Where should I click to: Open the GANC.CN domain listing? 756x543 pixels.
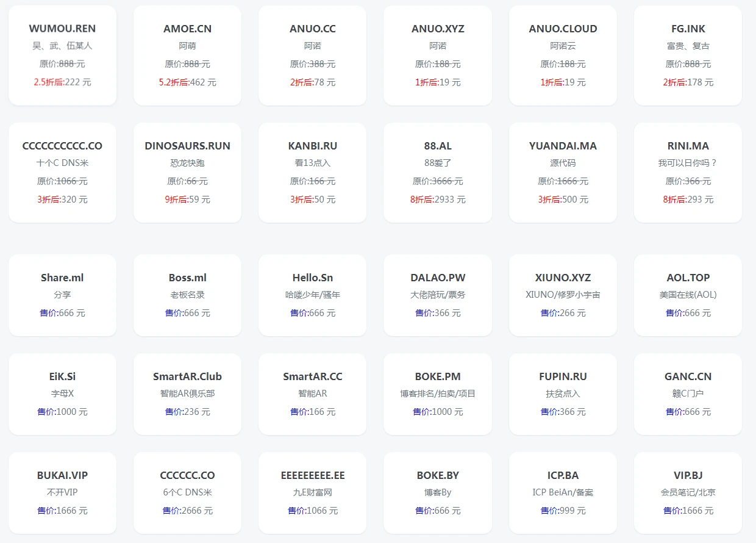click(x=688, y=394)
